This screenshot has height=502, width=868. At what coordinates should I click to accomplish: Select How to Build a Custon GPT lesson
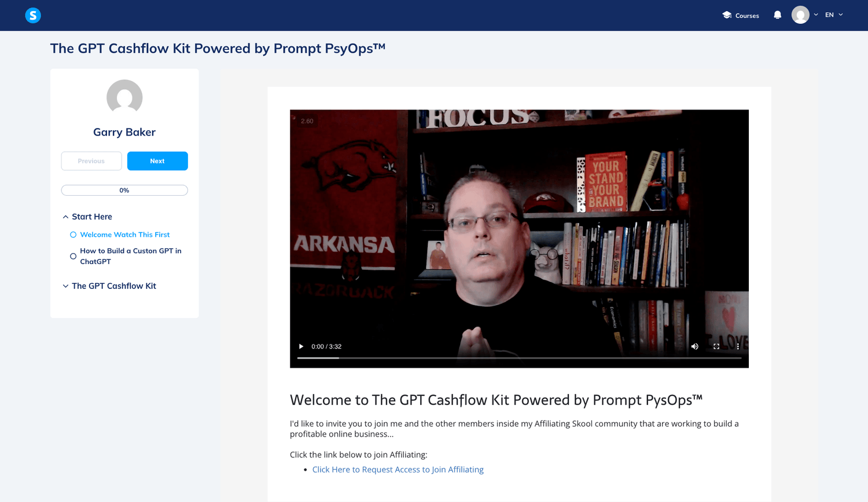point(131,256)
